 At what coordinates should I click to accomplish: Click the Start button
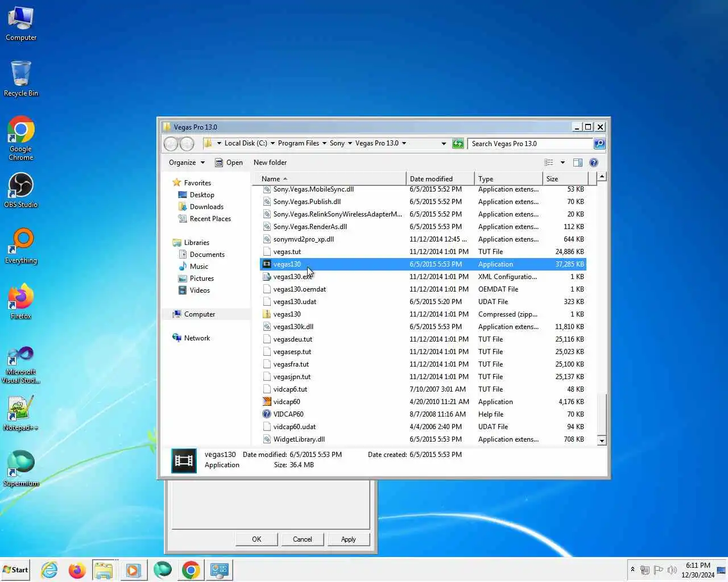(15, 569)
